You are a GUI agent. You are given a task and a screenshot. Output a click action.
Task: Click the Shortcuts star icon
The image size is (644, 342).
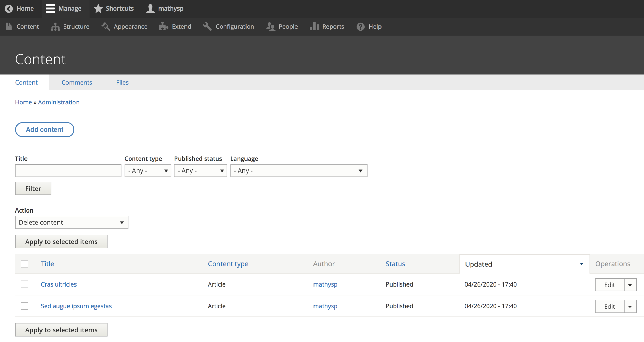tap(98, 9)
